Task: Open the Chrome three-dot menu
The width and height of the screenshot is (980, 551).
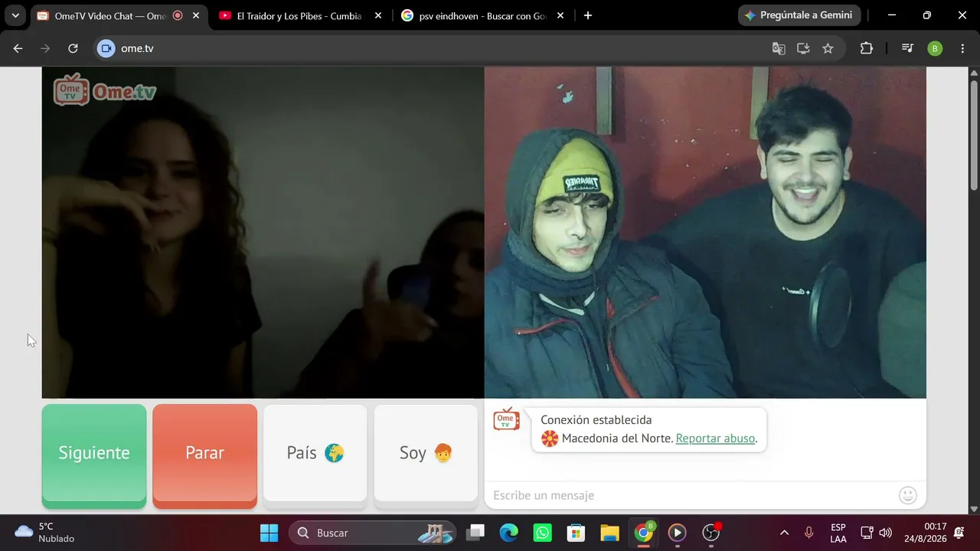Action: pyautogui.click(x=962, y=48)
